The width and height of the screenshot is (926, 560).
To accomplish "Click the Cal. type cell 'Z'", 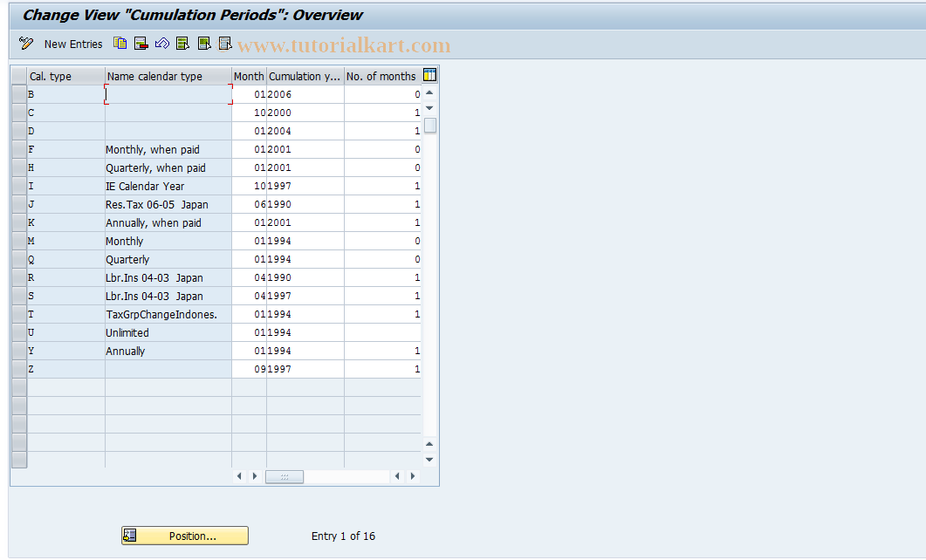I will 66,369.
